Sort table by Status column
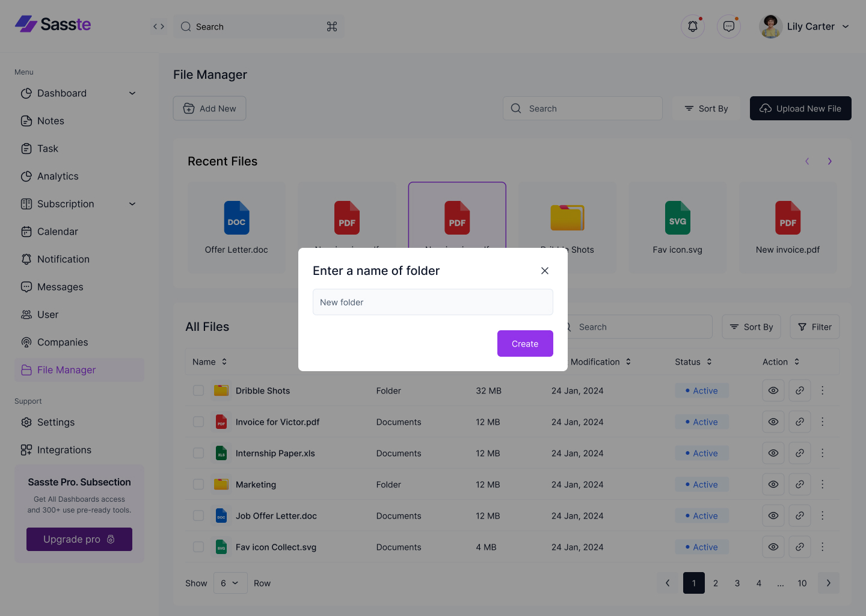 click(693, 362)
